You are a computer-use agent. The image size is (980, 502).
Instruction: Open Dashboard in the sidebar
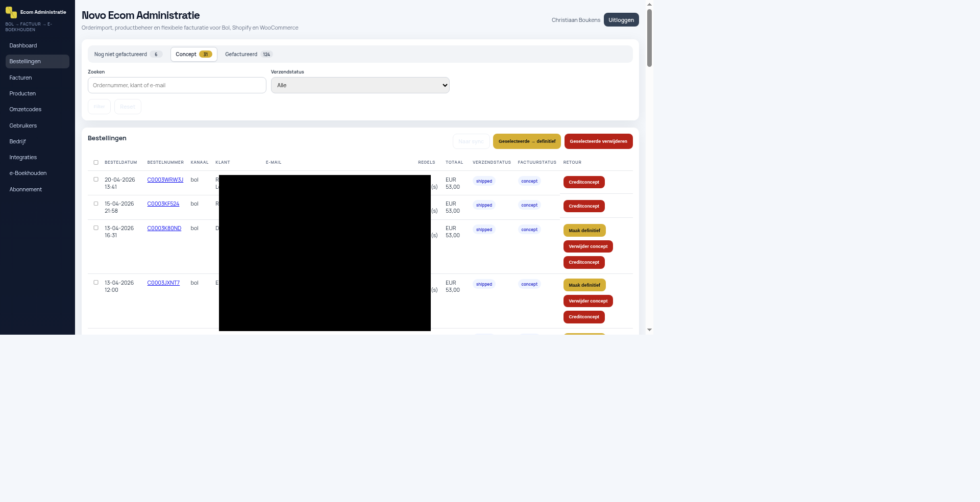pos(37,45)
